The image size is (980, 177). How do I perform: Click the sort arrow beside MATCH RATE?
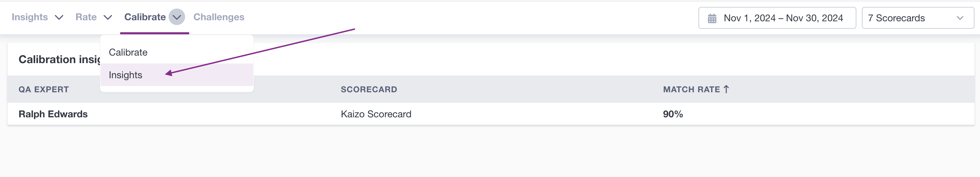726,89
